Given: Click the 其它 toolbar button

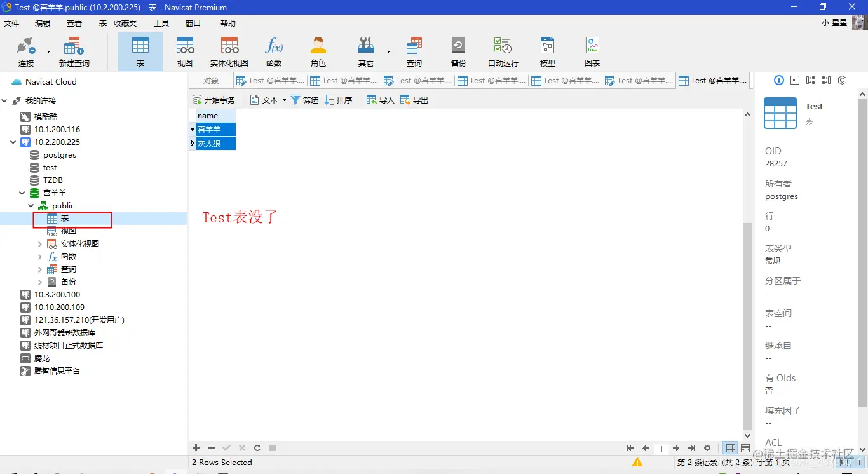Looking at the screenshot, I should [366, 51].
